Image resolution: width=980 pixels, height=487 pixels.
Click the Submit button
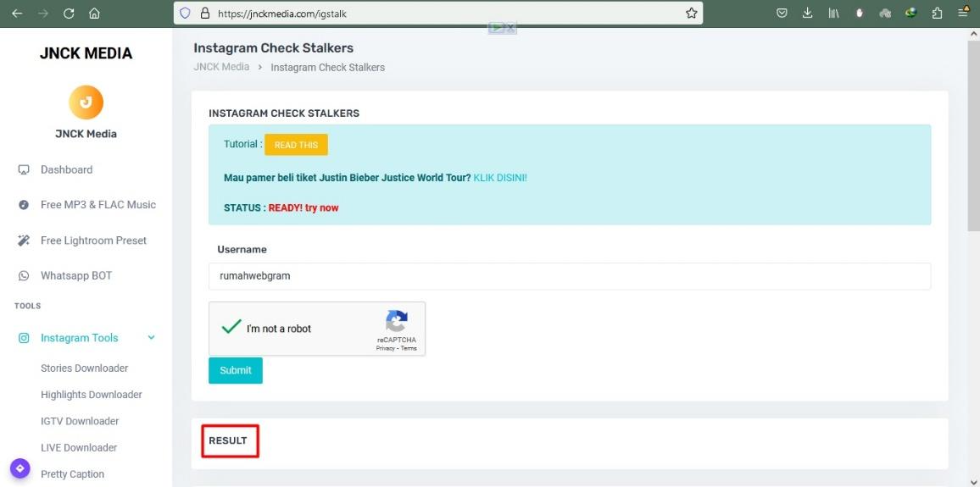click(236, 370)
